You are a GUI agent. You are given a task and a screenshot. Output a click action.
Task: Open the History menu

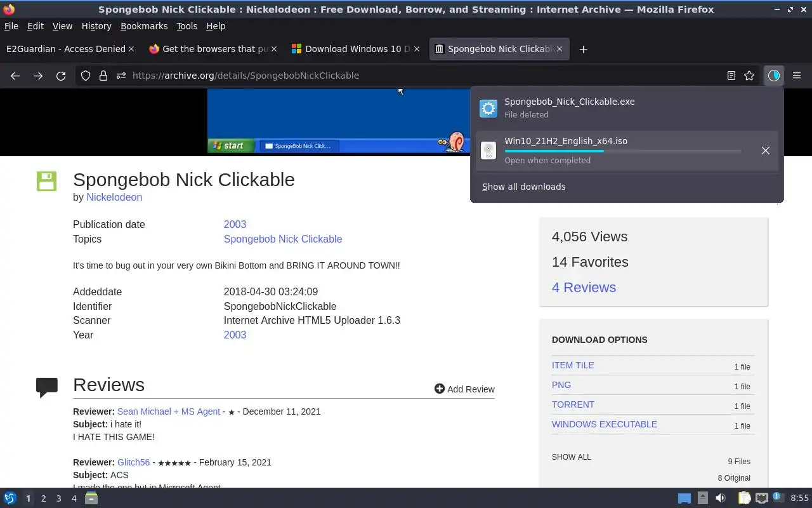click(x=96, y=26)
